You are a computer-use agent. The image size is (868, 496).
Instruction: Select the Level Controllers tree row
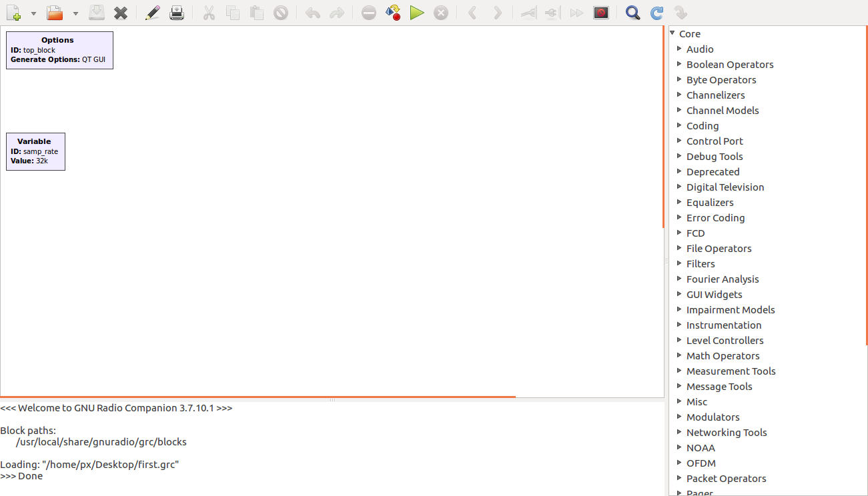[767, 341]
